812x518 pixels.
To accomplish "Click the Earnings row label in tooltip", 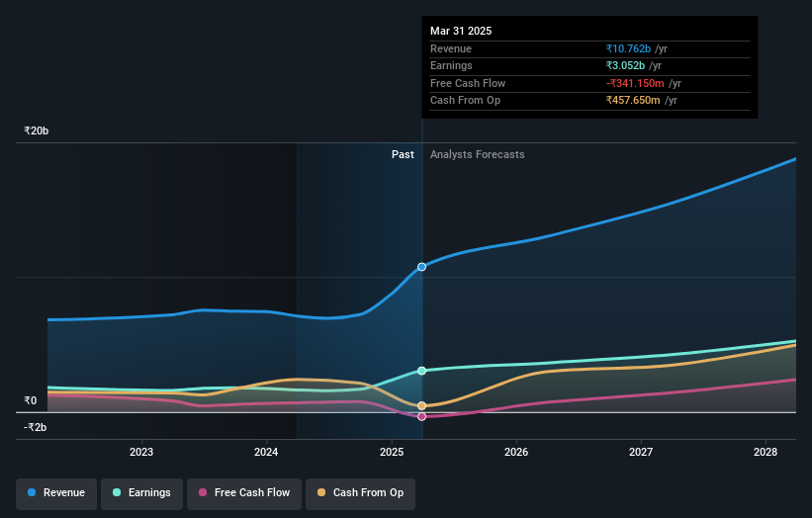I will pos(451,65).
